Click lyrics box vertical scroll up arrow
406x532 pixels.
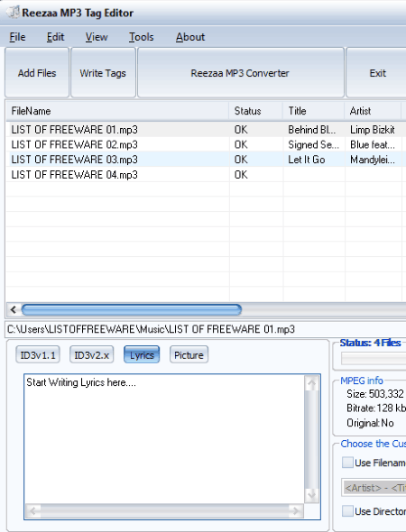pyautogui.click(x=311, y=383)
